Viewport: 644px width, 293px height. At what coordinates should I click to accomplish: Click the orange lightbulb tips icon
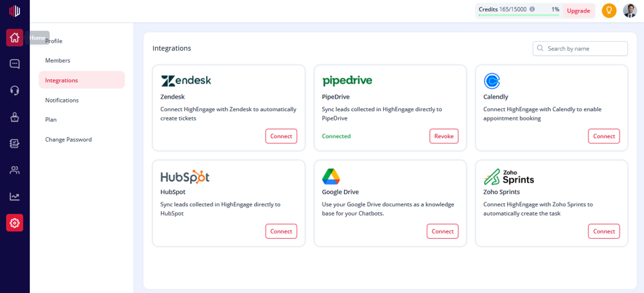click(x=609, y=11)
